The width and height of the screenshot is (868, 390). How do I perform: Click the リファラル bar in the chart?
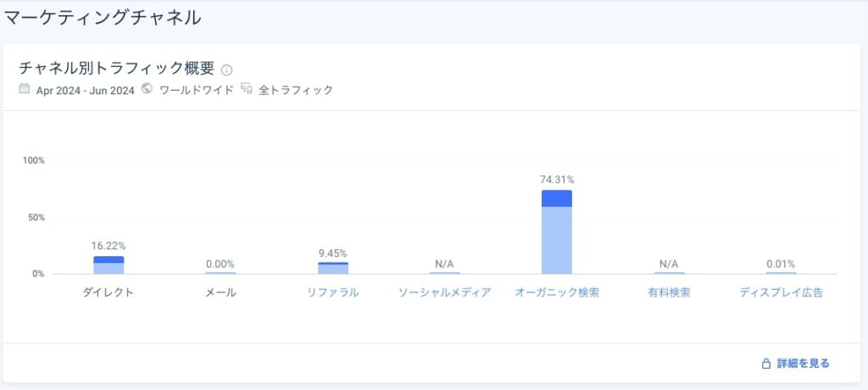coord(332,269)
